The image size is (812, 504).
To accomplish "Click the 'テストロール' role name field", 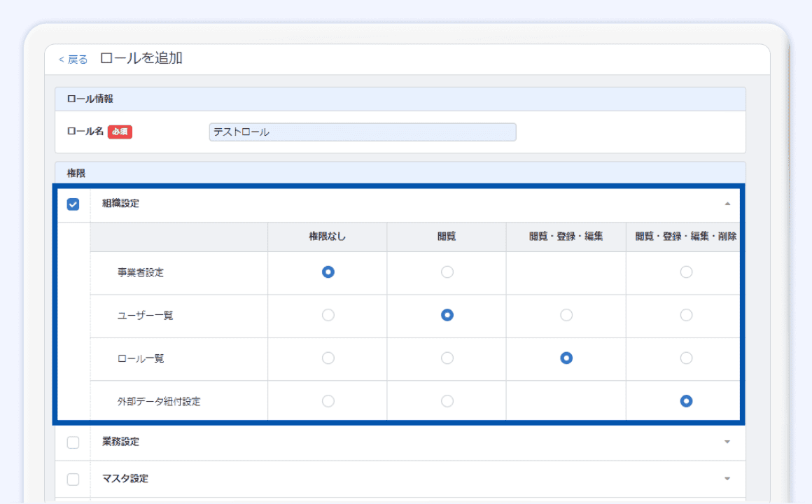I will pos(362,132).
